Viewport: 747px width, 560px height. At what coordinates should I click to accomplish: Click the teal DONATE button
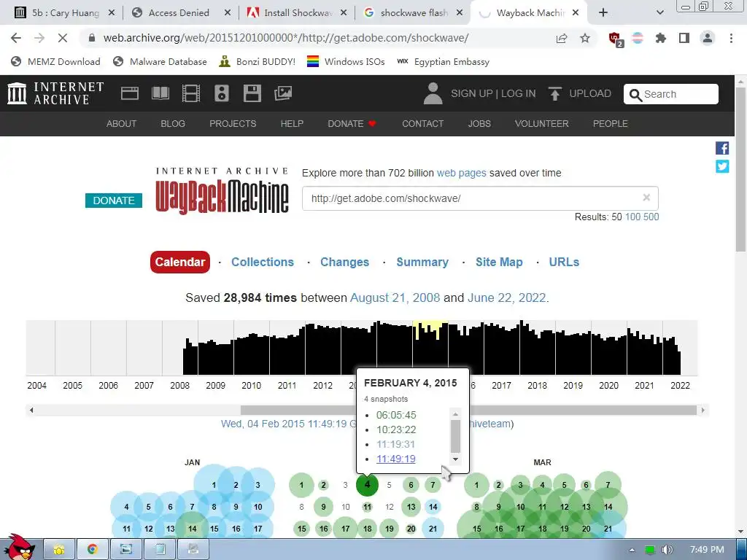114,201
